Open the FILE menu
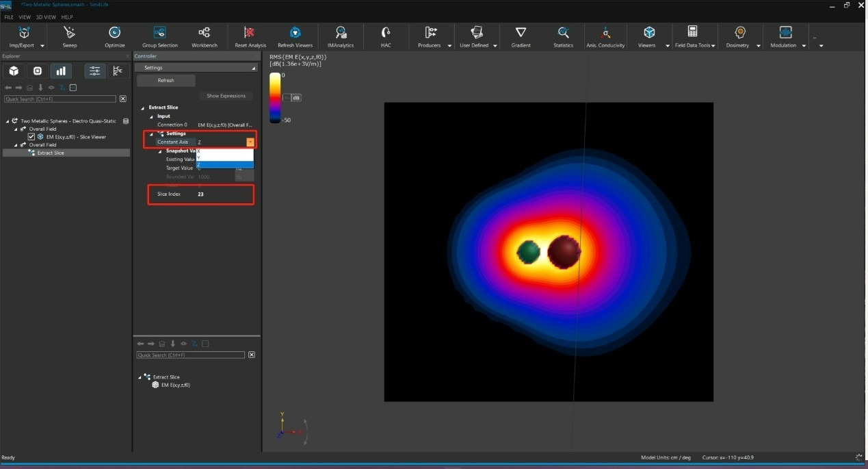This screenshot has width=868, height=469. pos(9,17)
